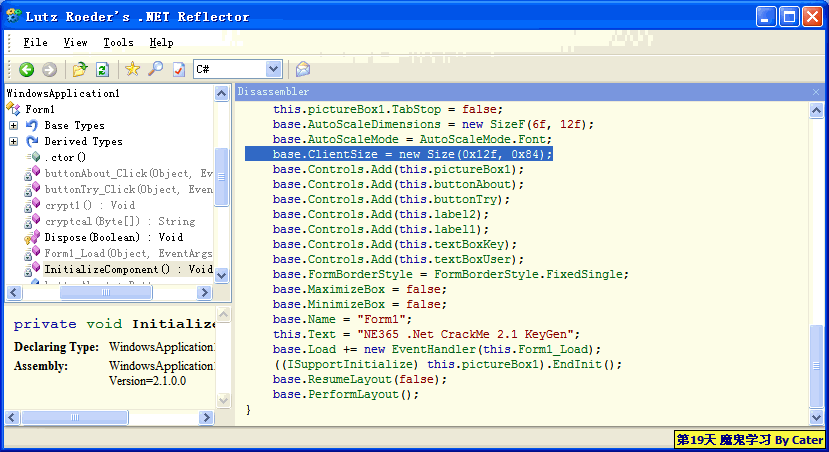Follow the ResumeLayout link in code
Viewport: 829px width, 452px height.
coord(349,380)
